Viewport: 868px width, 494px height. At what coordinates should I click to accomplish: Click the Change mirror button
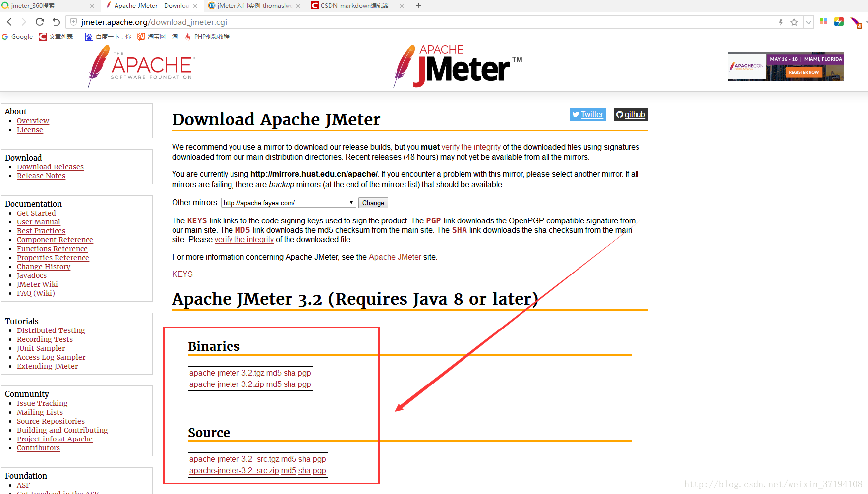click(373, 203)
